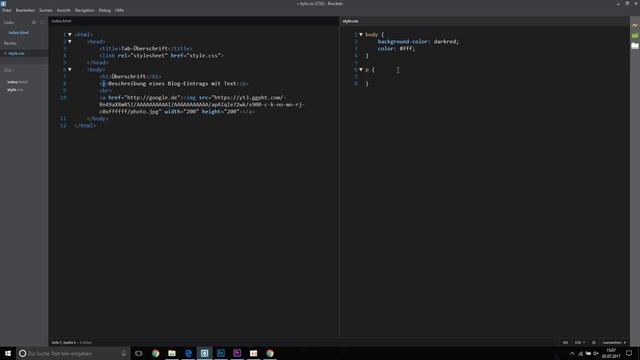This screenshot has width=640, height=360.
Task: Open File Explorer from the taskbar
Action: click(172, 353)
